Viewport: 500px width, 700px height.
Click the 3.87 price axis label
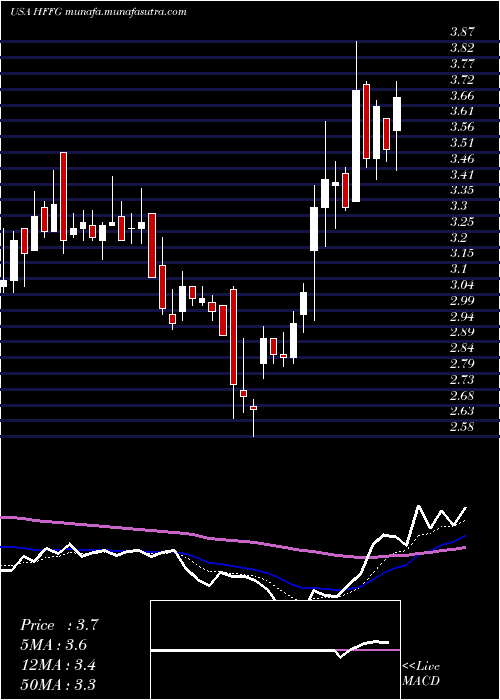click(x=462, y=32)
